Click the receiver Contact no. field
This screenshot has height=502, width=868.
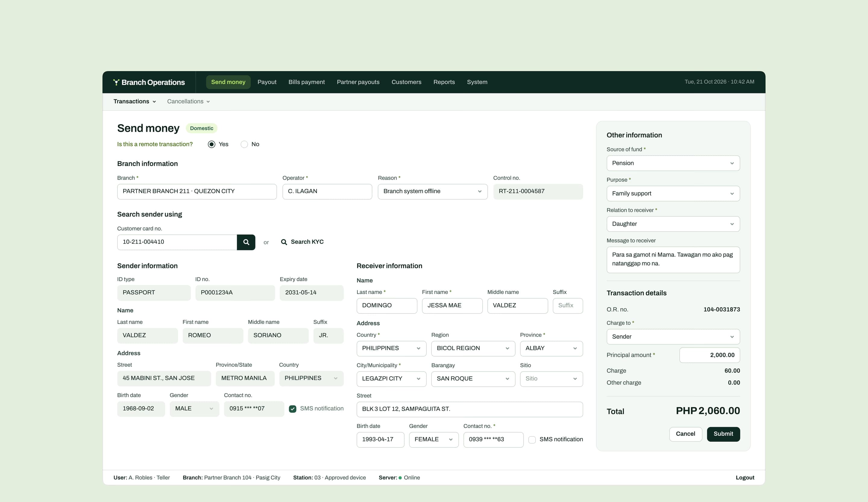coord(493,440)
